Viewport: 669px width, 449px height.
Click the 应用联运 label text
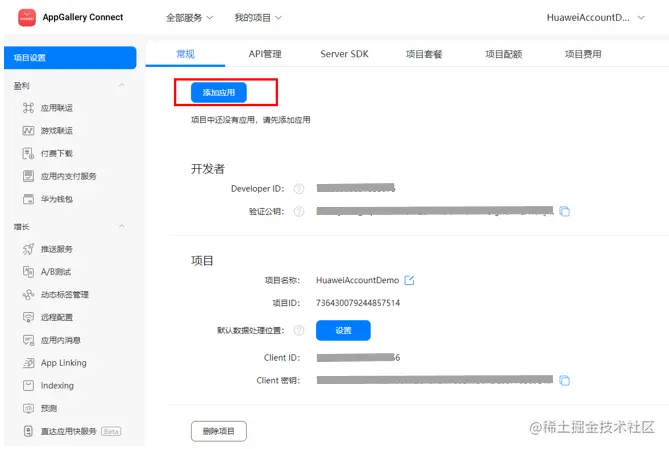tap(57, 108)
